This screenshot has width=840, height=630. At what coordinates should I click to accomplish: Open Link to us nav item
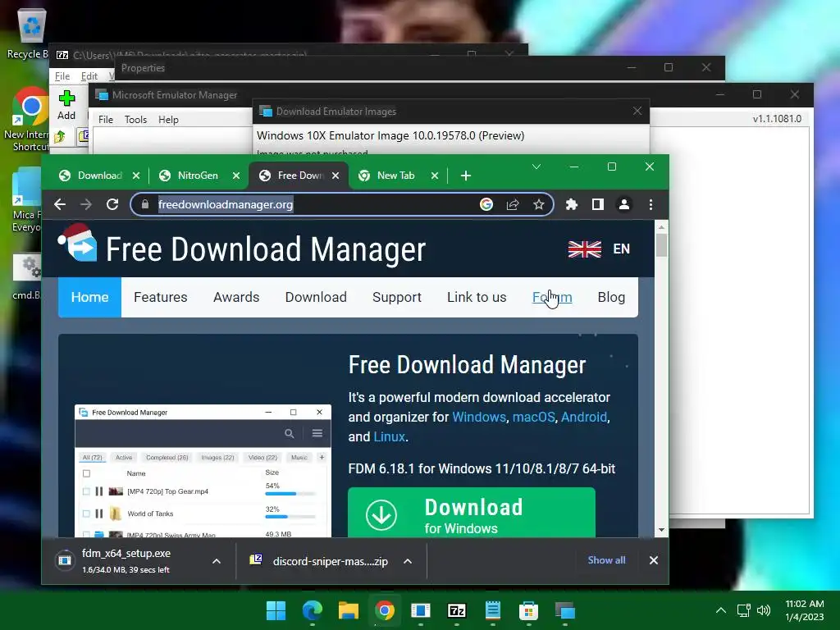(477, 297)
